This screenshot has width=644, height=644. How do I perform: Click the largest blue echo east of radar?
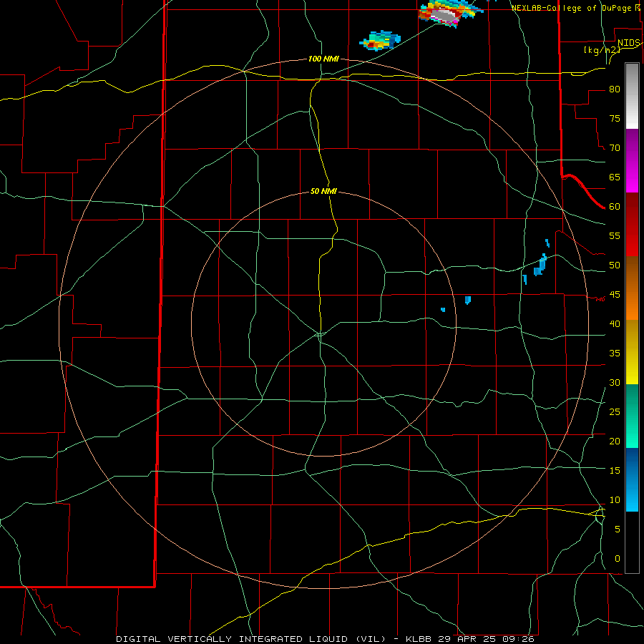tap(540, 265)
